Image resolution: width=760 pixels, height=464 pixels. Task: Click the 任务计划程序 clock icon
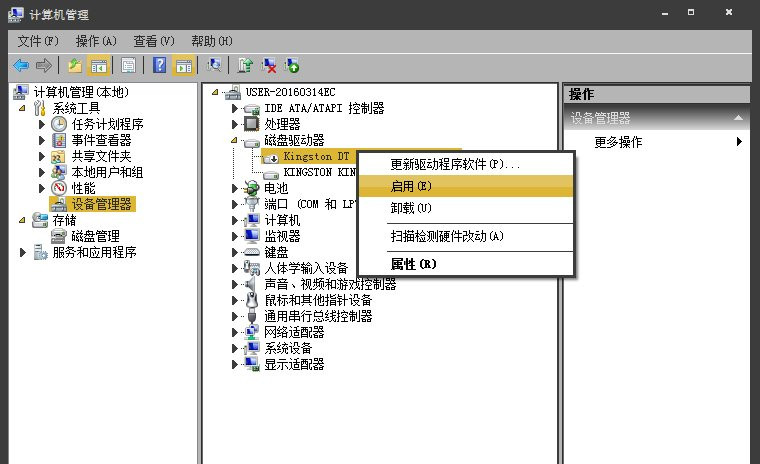tap(59, 124)
